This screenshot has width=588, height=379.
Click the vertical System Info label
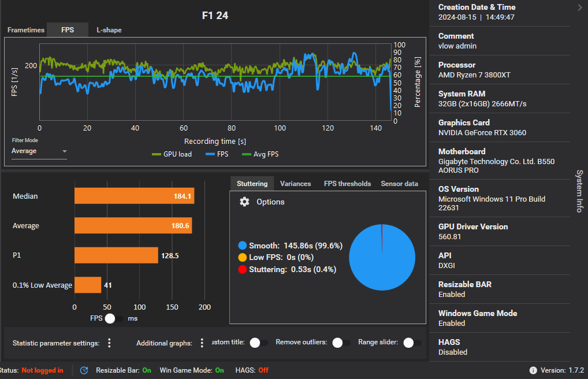point(579,191)
